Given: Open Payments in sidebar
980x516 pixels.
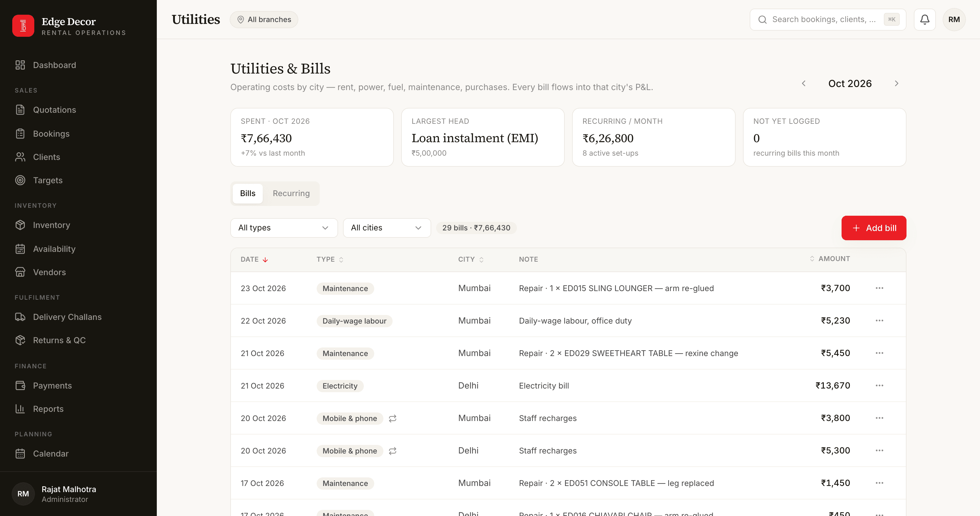Looking at the screenshot, I should click(78, 386).
